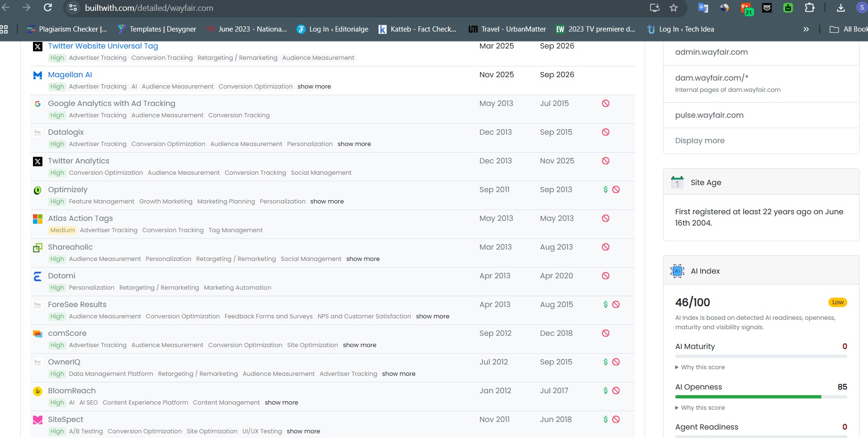Open the dam.wayfair.com/* entry

coord(712,78)
